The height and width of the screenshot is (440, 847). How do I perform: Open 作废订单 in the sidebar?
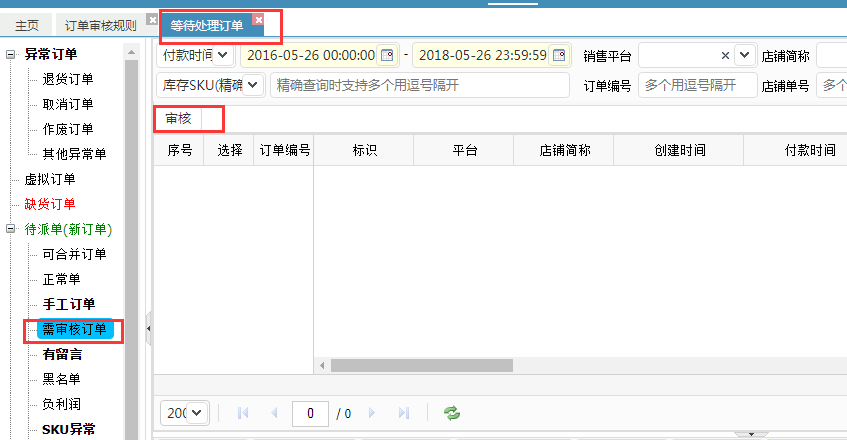(68, 129)
